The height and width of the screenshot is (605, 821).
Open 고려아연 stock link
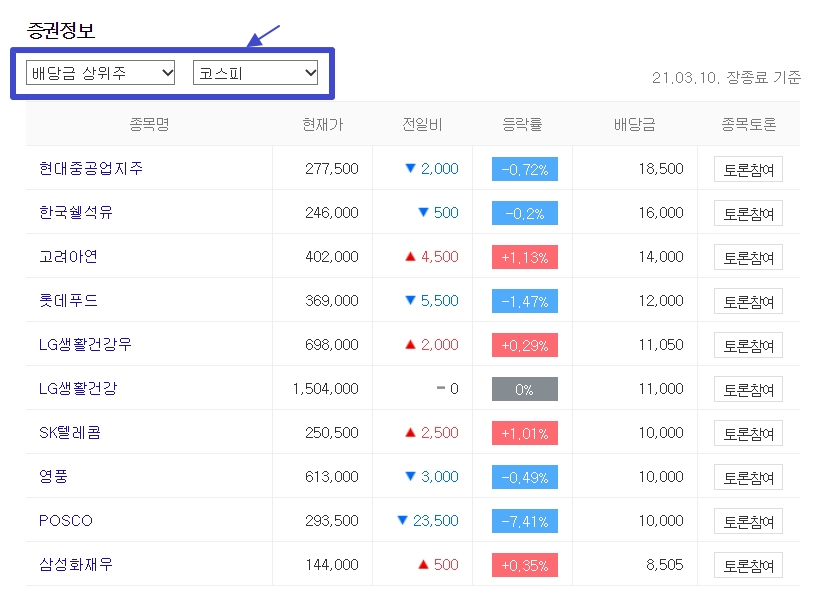[68, 257]
